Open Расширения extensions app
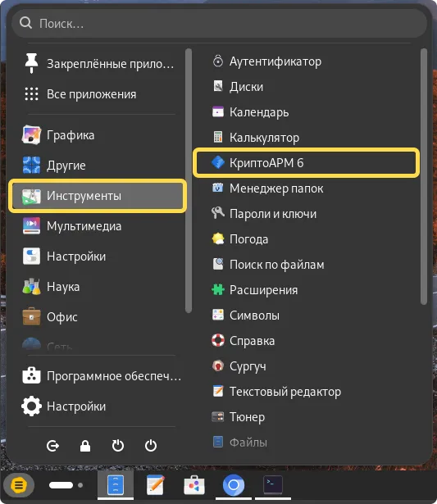437x504 pixels. 306,289
